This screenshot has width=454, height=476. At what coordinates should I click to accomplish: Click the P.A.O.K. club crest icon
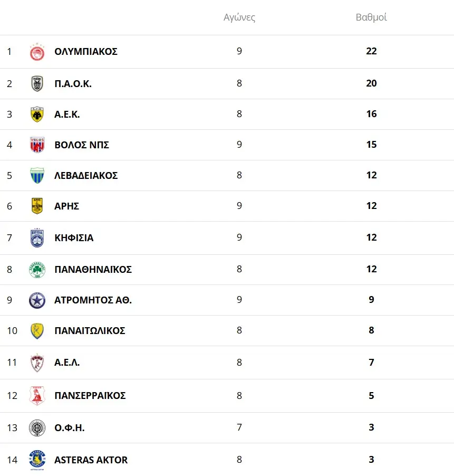[37, 83]
